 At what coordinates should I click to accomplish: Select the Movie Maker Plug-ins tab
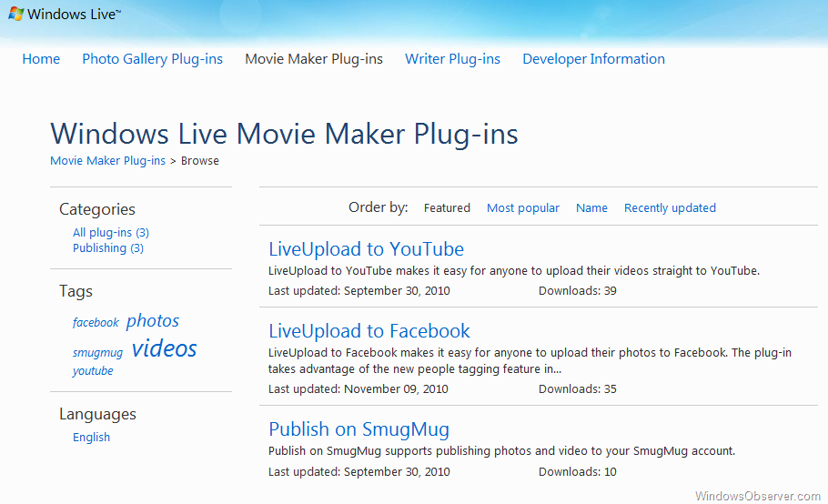(314, 59)
